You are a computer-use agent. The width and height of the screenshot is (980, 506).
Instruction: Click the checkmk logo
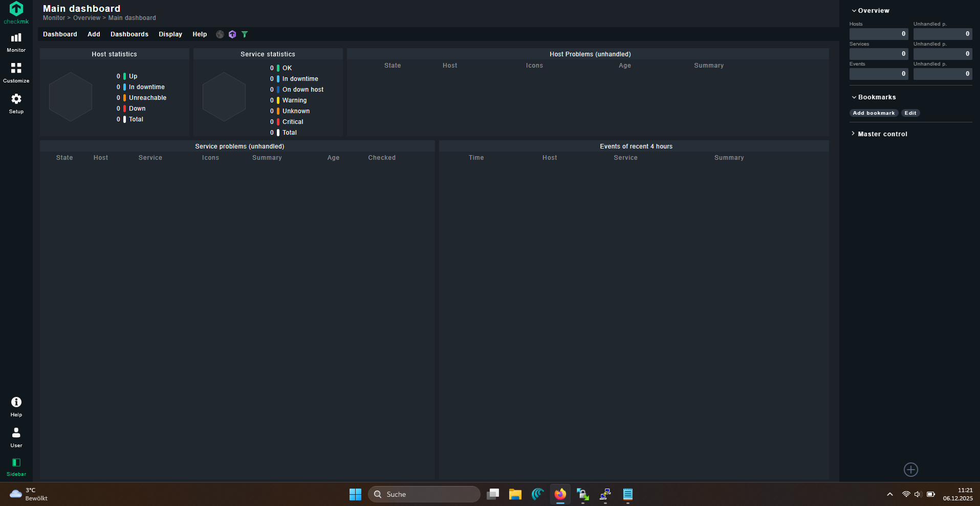point(16,12)
